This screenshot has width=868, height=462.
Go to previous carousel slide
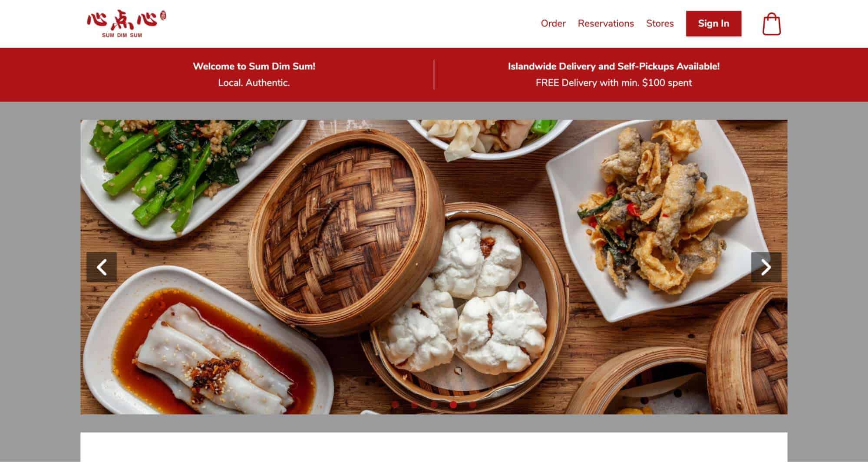pos(102,267)
